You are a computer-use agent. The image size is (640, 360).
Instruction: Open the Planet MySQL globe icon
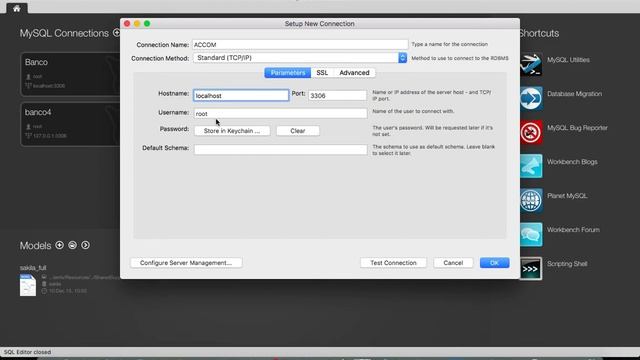click(x=531, y=200)
